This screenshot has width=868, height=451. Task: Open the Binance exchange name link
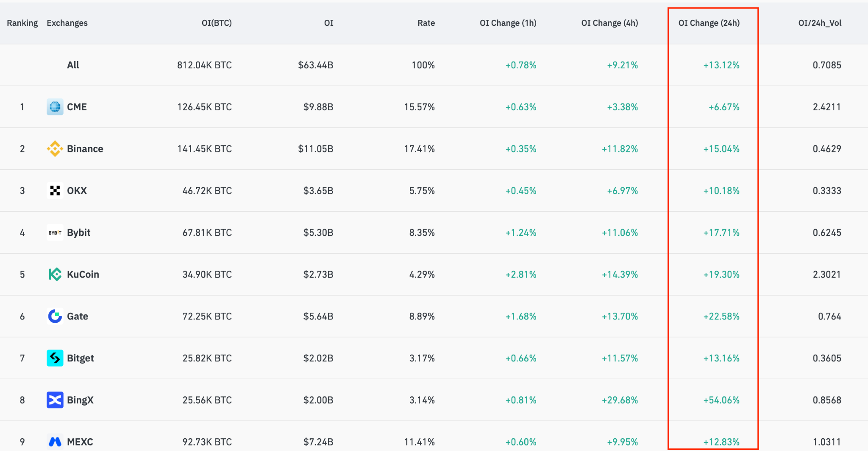point(85,149)
